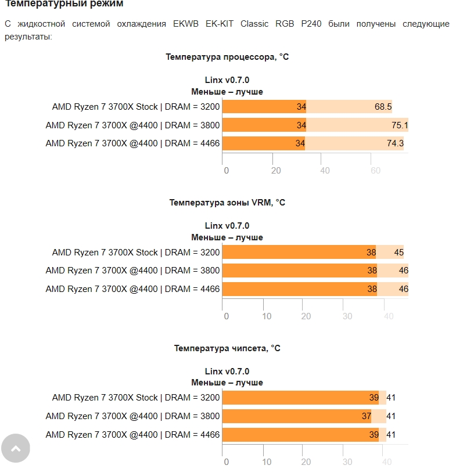Click the 37 value bar in chipset chart
The width and height of the screenshot is (456, 476).
point(296,416)
